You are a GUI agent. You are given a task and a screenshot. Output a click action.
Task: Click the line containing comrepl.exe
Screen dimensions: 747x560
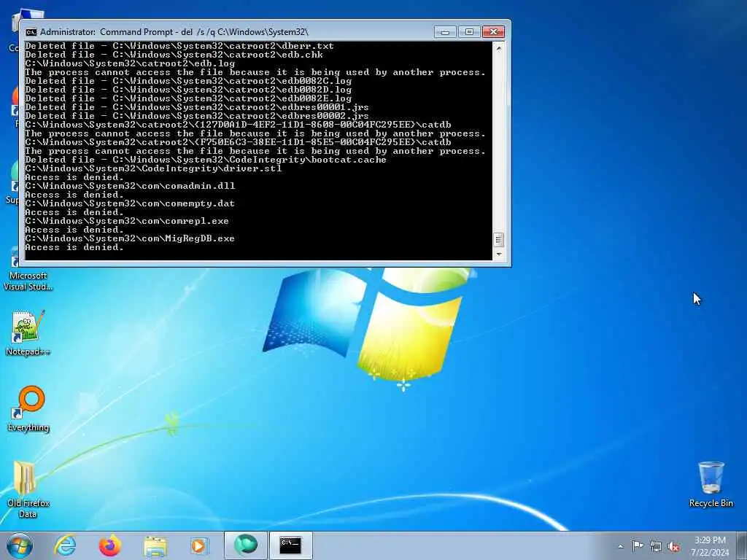(127, 222)
